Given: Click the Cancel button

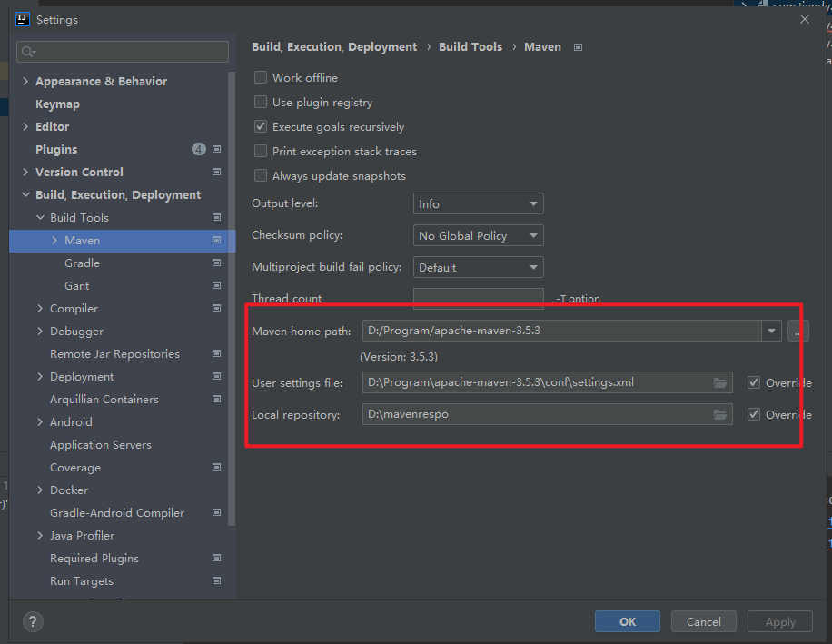Looking at the screenshot, I should click(704, 621).
